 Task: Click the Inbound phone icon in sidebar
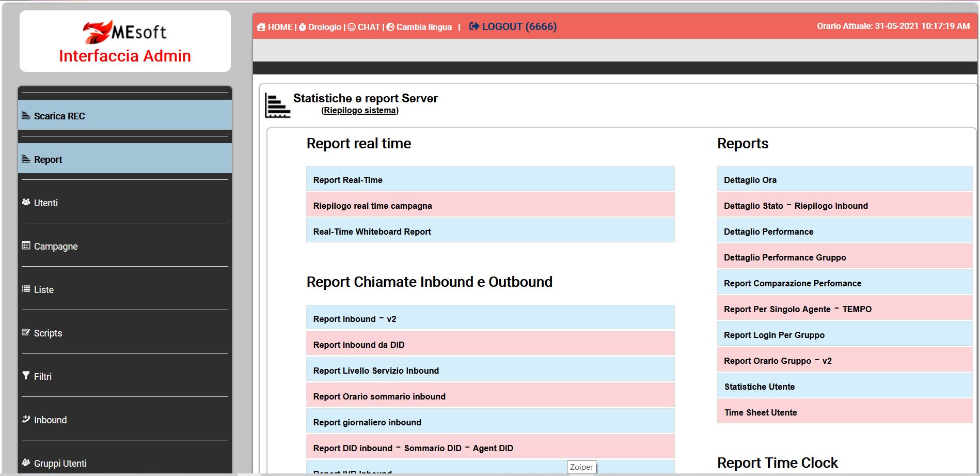pos(26,419)
